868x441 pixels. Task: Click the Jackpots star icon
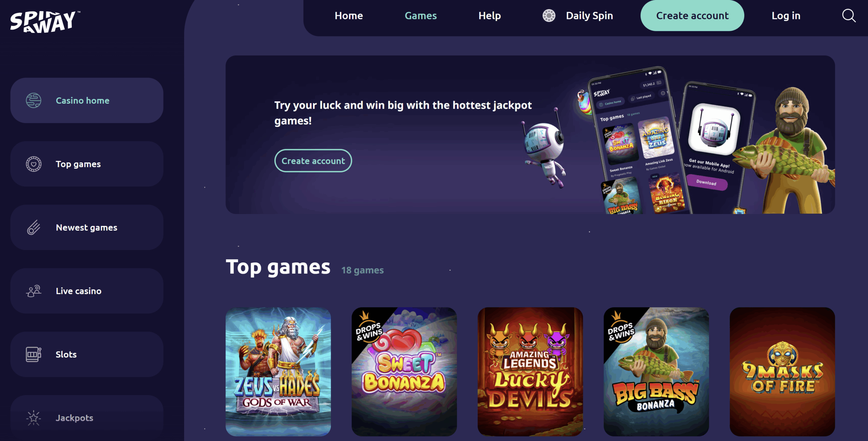pos(34,418)
